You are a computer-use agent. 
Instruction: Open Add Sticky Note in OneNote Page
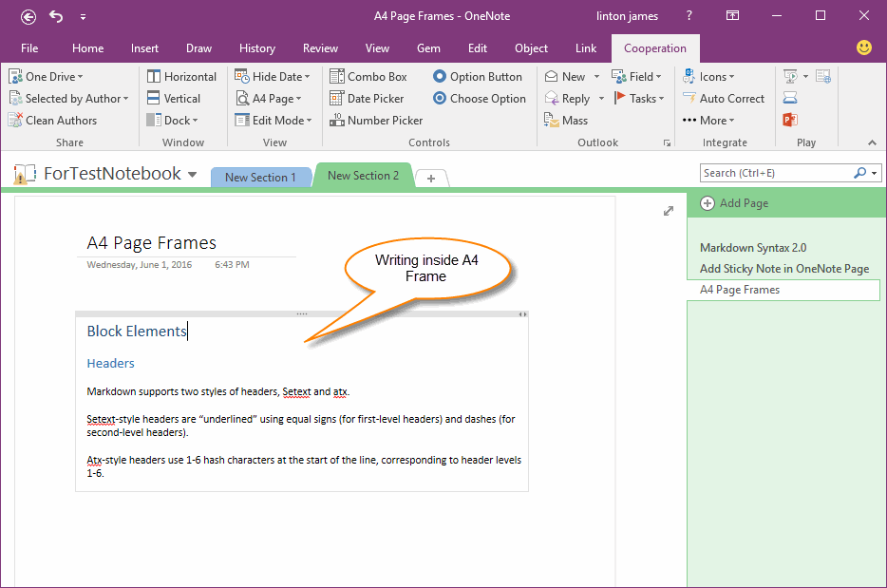pyautogui.click(x=784, y=269)
